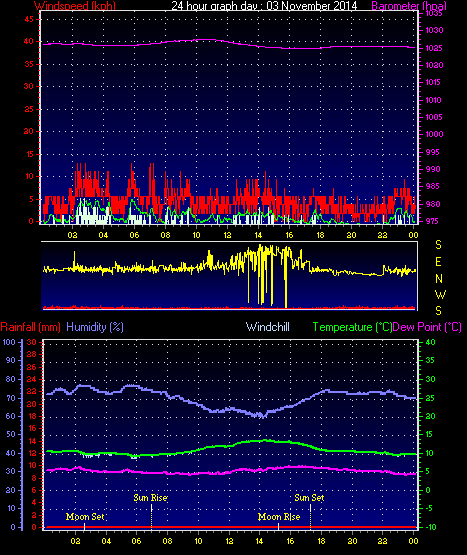Click the 20 hour label under the temperature graph
Screen dimensions: 467x555
point(352,541)
